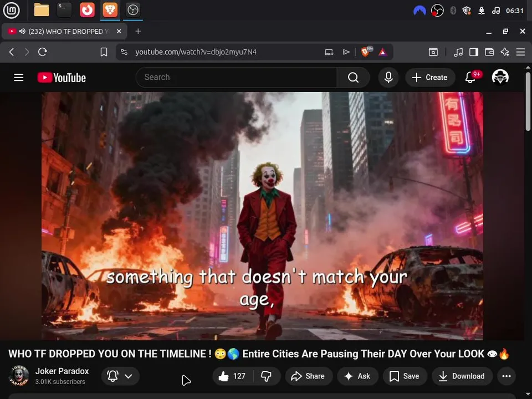The width and height of the screenshot is (532, 399).
Task: Open YouTube notifications bell
Action: click(x=470, y=78)
